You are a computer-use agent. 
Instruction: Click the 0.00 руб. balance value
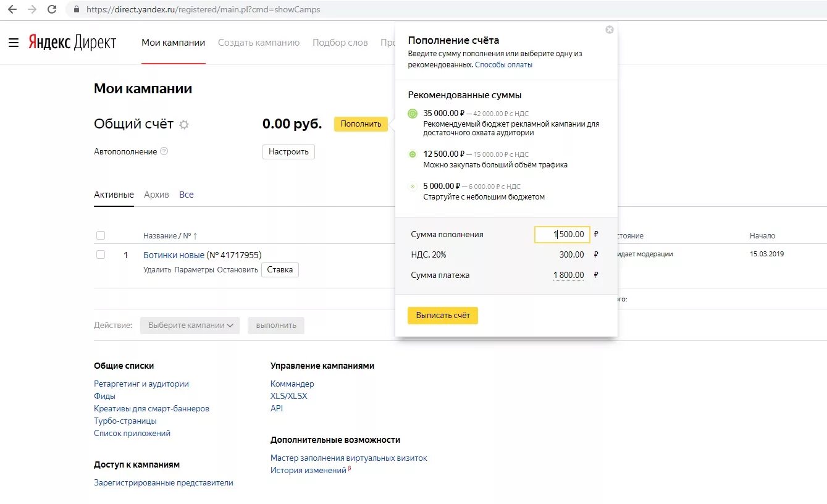coord(292,124)
